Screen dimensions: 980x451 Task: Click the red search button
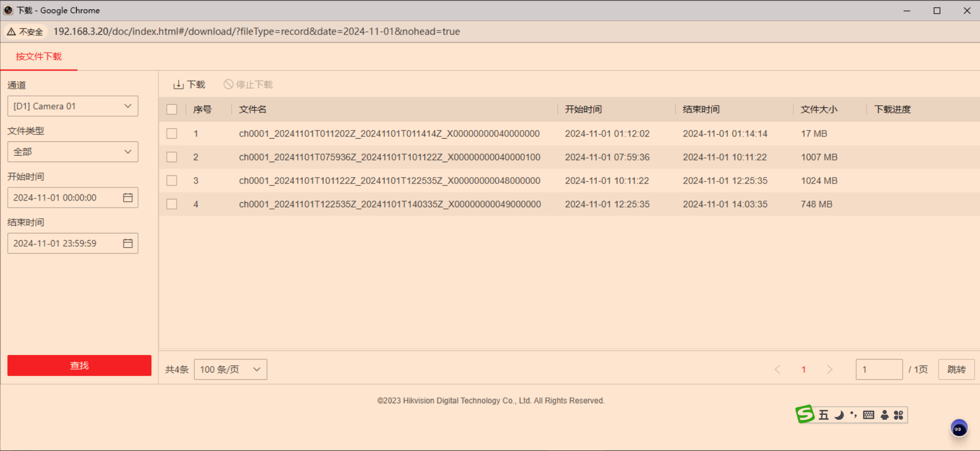80,366
